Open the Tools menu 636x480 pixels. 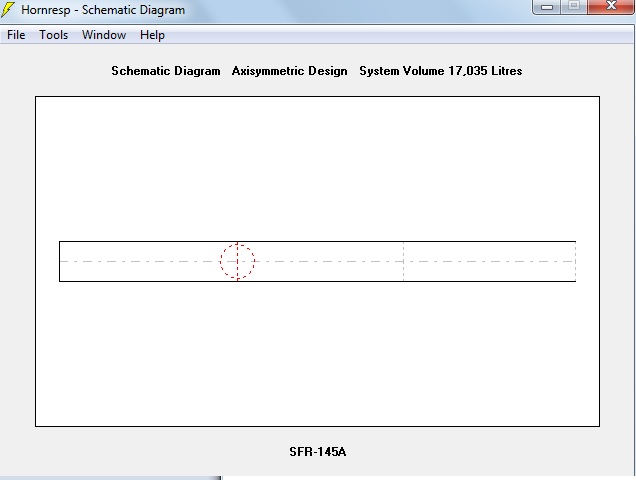pos(54,35)
